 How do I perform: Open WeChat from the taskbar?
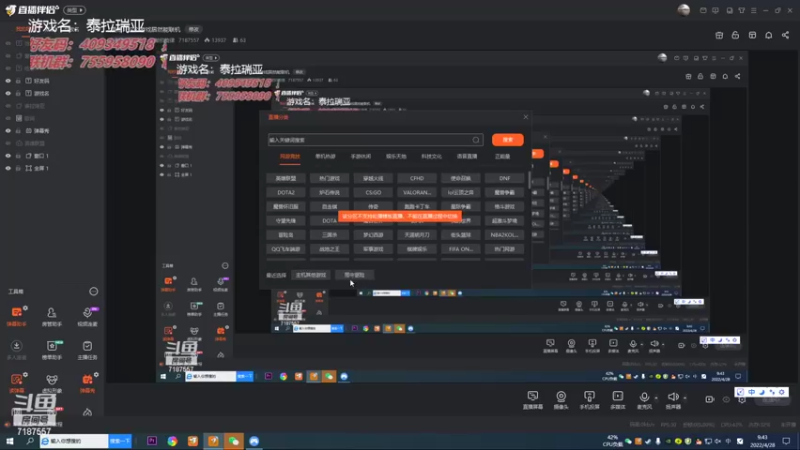234,441
